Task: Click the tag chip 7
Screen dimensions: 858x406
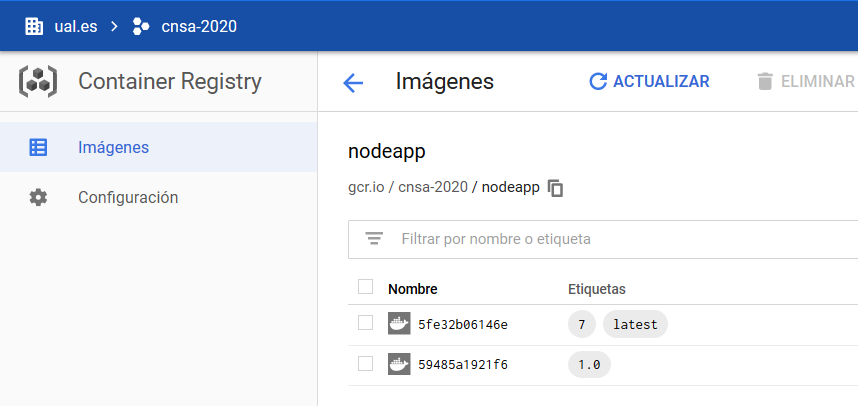Action: coord(582,324)
